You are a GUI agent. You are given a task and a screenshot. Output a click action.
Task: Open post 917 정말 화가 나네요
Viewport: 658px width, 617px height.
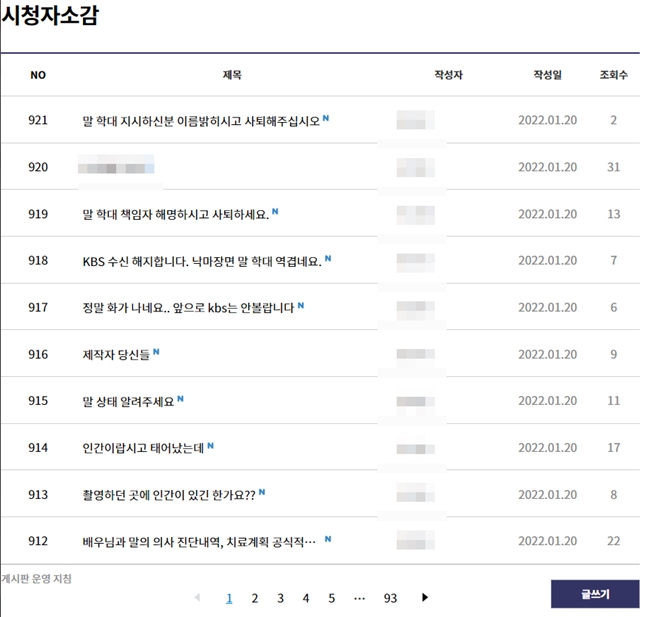click(188, 308)
